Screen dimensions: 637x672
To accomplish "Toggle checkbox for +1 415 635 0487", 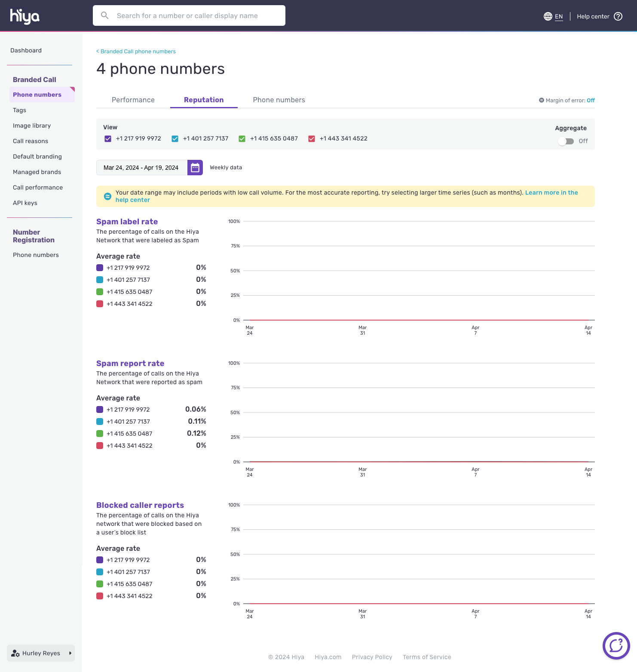I will pyautogui.click(x=242, y=139).
